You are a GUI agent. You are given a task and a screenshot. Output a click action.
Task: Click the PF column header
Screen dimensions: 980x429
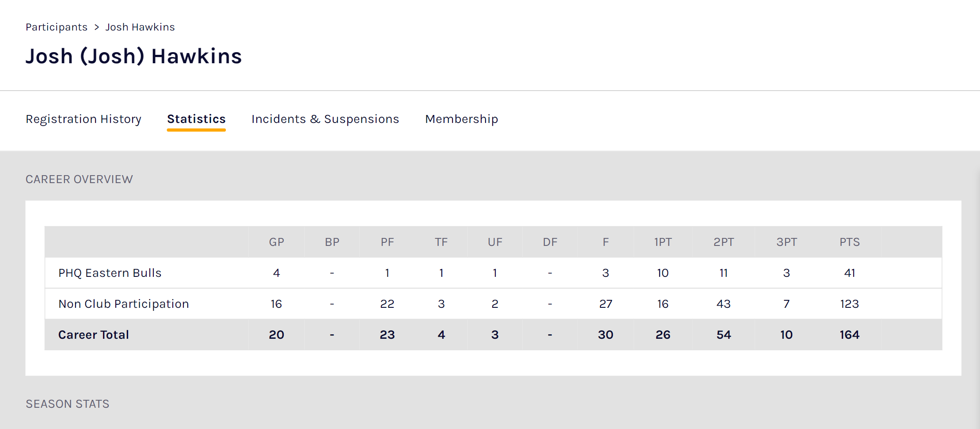(x=387, y=242)
